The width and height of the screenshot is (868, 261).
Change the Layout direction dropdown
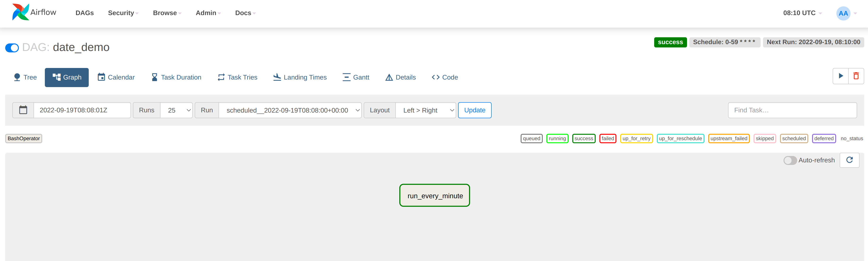pos(425,110)
